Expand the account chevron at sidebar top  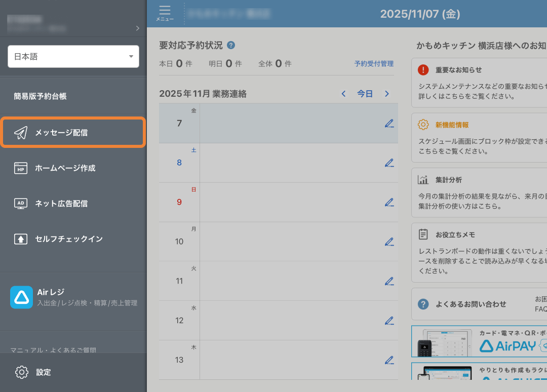pos(137,28)
